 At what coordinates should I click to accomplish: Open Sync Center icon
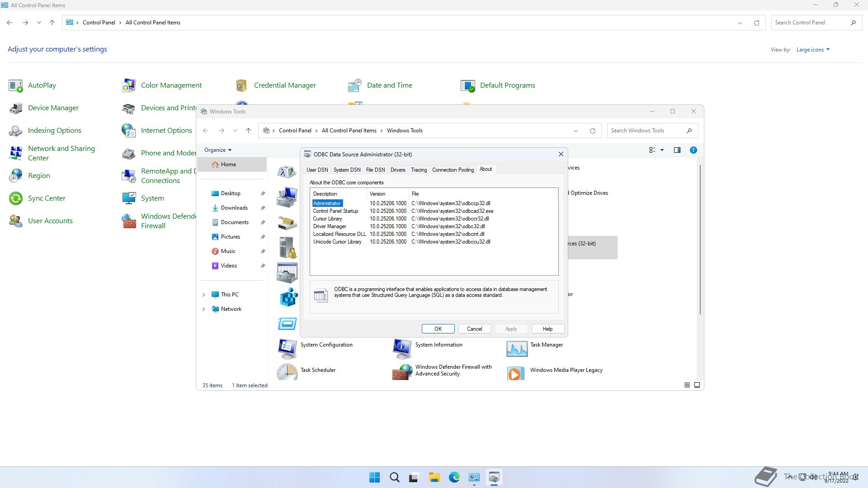point(16,198)
